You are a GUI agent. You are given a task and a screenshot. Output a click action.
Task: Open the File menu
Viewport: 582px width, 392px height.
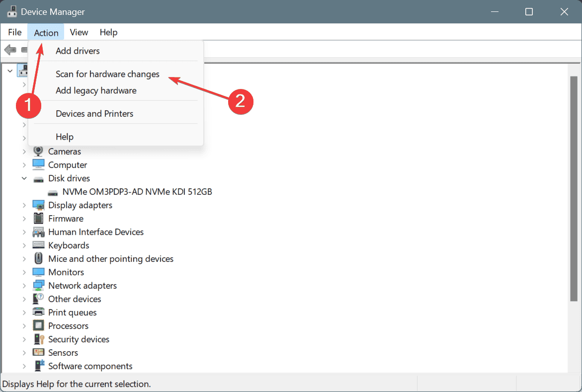pyautogui.click(x=15, y=32)
